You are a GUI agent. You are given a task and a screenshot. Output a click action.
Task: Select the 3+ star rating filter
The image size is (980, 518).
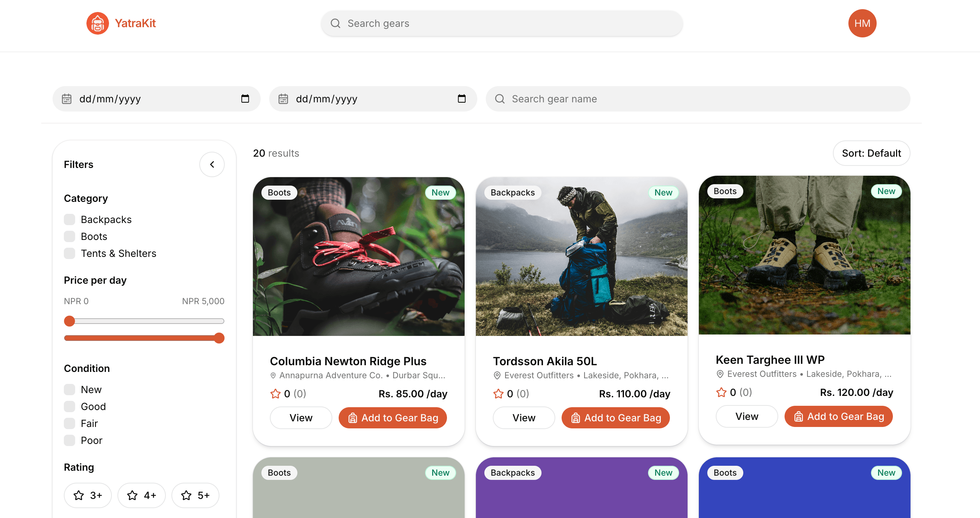[87, 495]
